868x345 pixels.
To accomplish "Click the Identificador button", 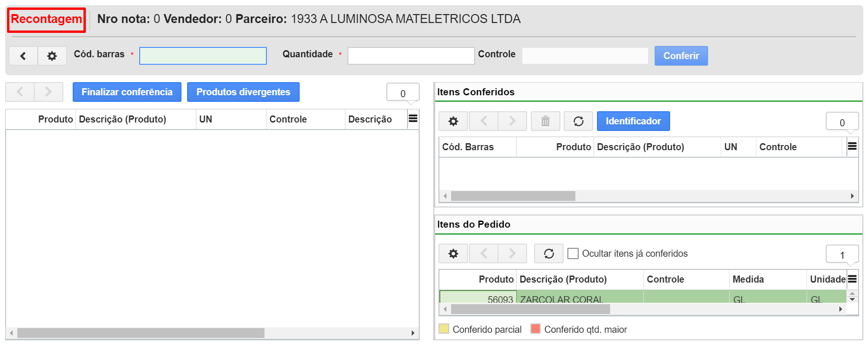I will pos(633,121).
